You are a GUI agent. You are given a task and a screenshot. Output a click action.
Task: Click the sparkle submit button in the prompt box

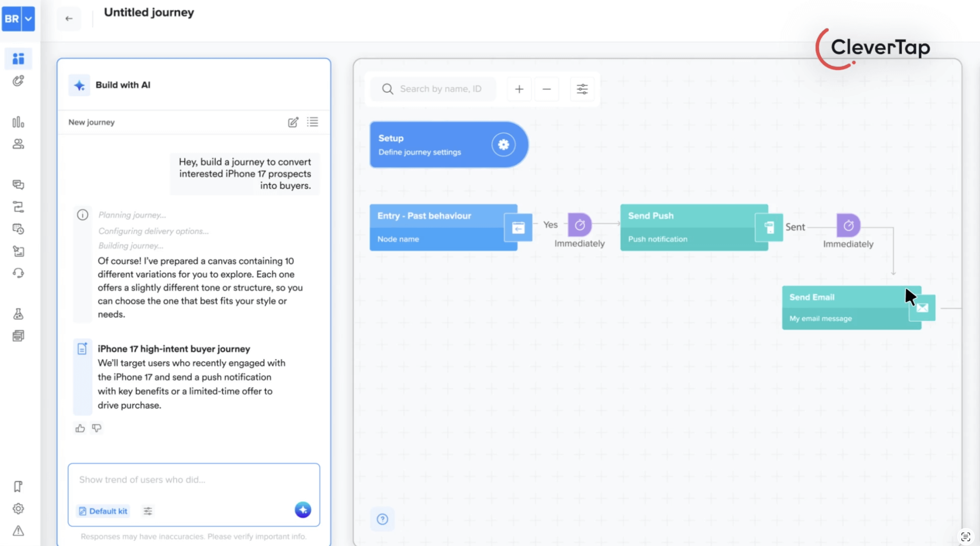pyautogui.click(x=303, y=510)
